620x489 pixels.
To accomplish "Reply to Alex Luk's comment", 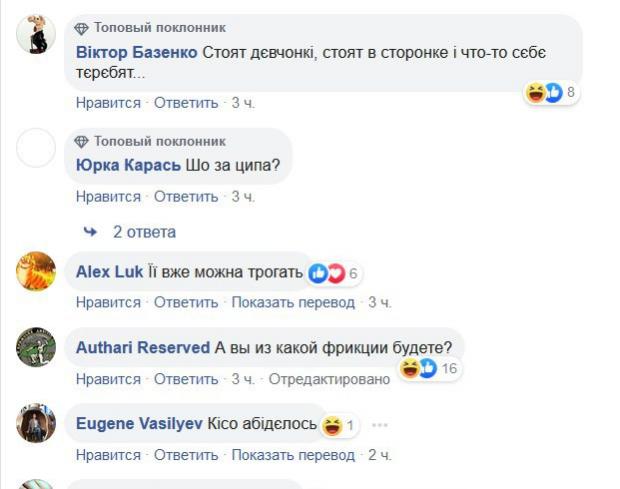I will click(x=186, y=302).
